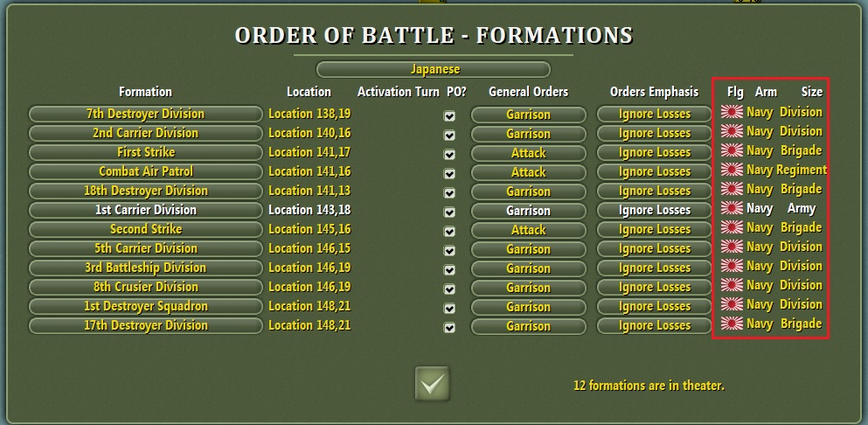Viewport: 868px width, 425px height.
Task: Select the 2nd Carrier Division formation button
Action: pos(146,134)
